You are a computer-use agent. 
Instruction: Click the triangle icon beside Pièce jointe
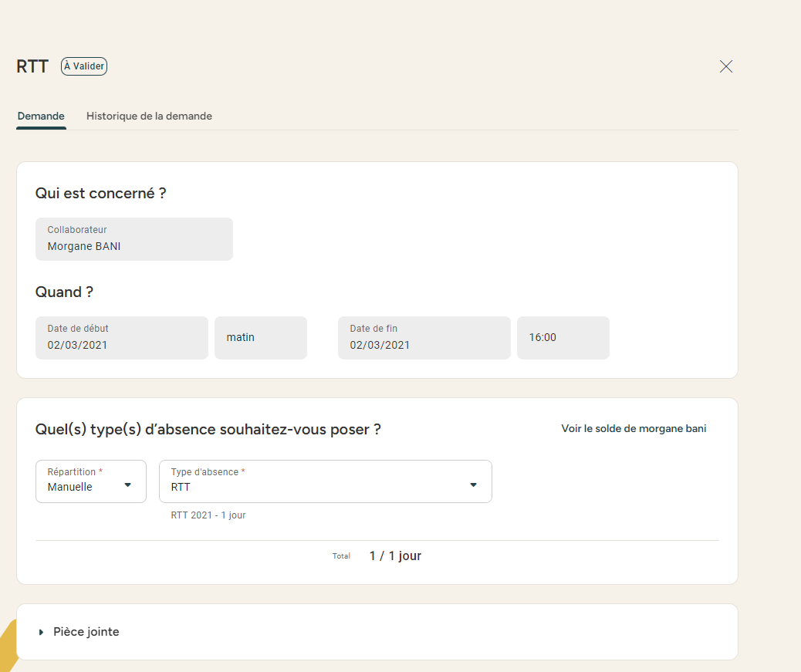click(x=41, y=632)
